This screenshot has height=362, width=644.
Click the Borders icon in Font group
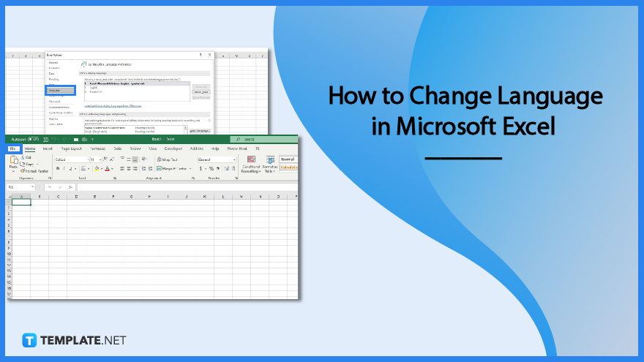[x=83, y=168]
